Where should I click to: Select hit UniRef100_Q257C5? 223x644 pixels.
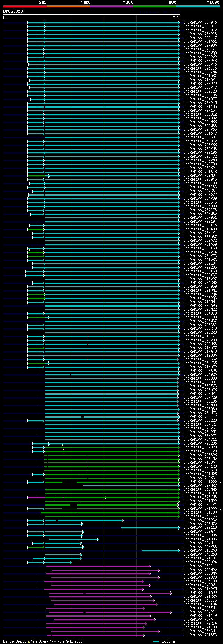(x=200, y=69)
